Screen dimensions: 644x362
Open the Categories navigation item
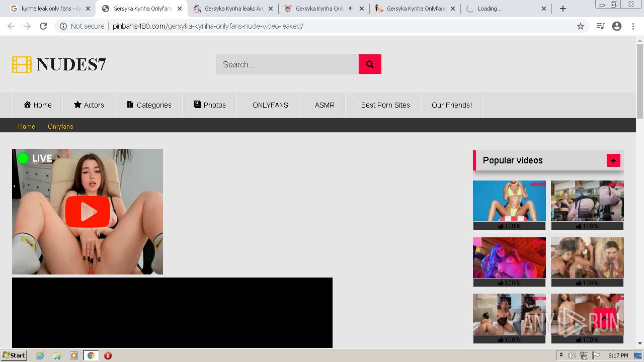tap(149, 105)
